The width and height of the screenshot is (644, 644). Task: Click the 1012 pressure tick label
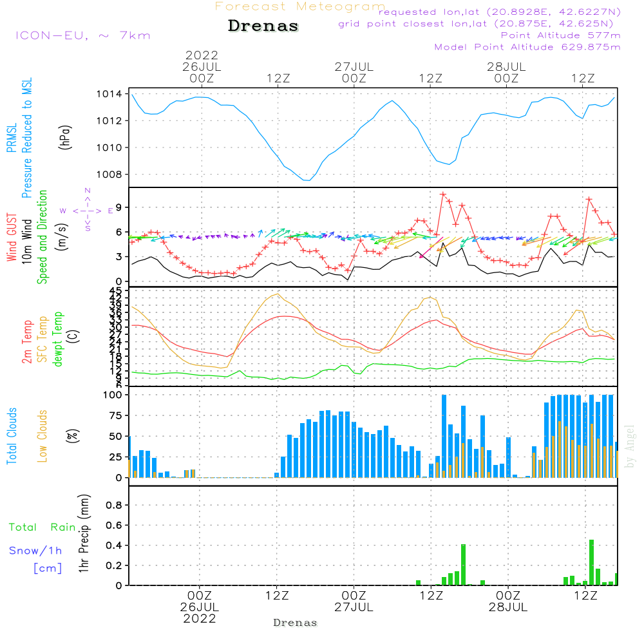(x=109, y=121)
